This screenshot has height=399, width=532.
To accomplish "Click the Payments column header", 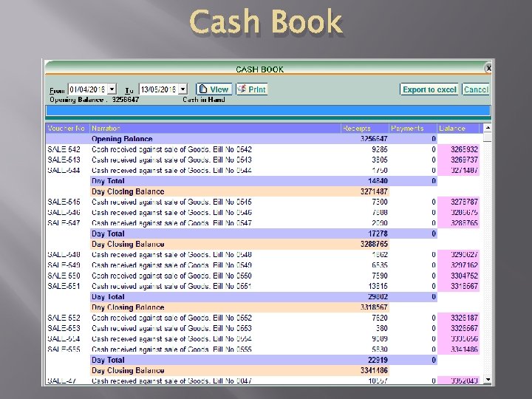I will (412, 129).
